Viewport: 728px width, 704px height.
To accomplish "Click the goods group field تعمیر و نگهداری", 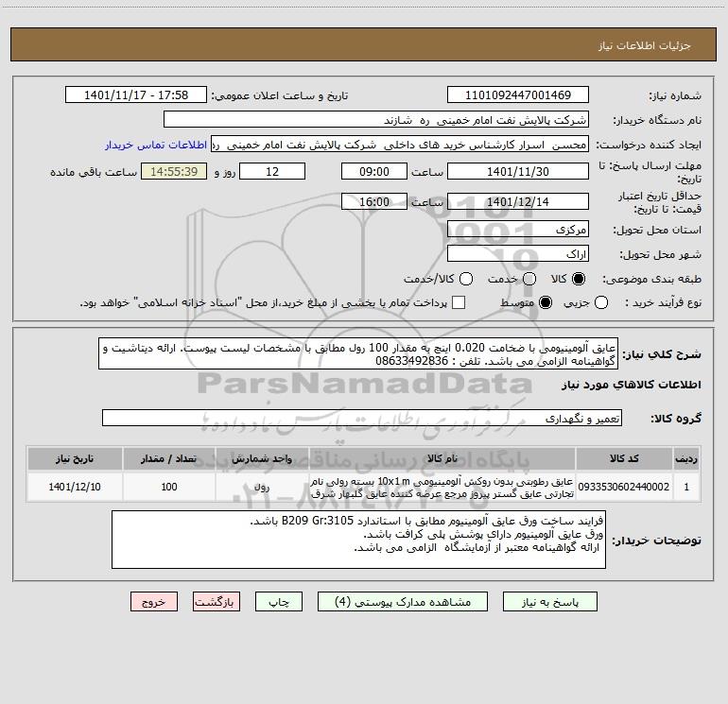I will pos(362,418).
